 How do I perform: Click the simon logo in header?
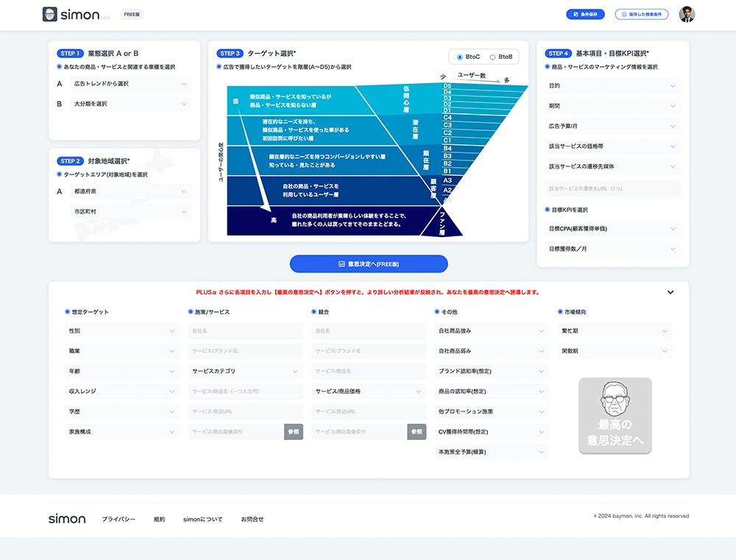(x=71, y=15)
